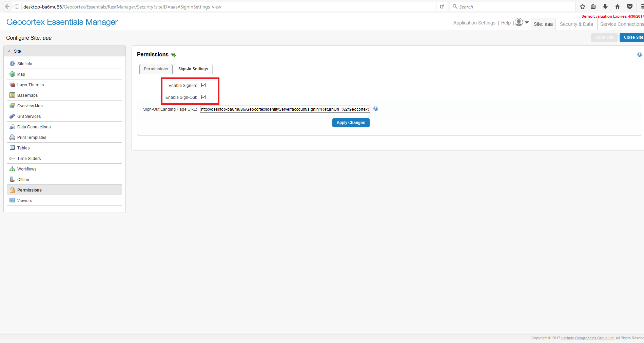Click the Basemaps icon
Viewport: 644px width, 343px height.
pos(12,95)
